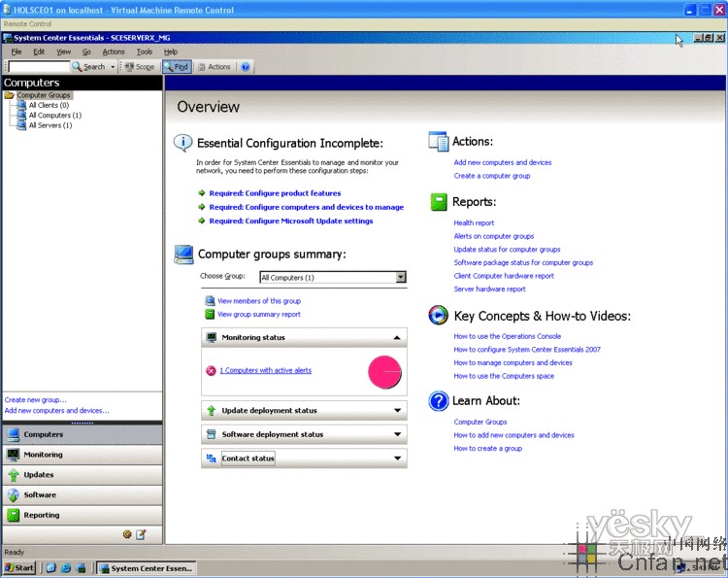Open Required: Configure Microsoft Update settings
This screenshot has width=728, height=578.
(x=291, y=221)
